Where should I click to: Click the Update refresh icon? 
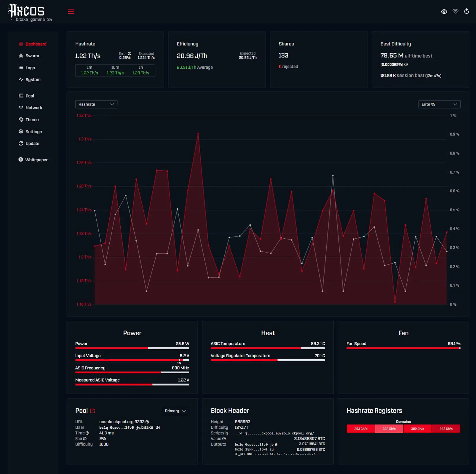[21, 143]
